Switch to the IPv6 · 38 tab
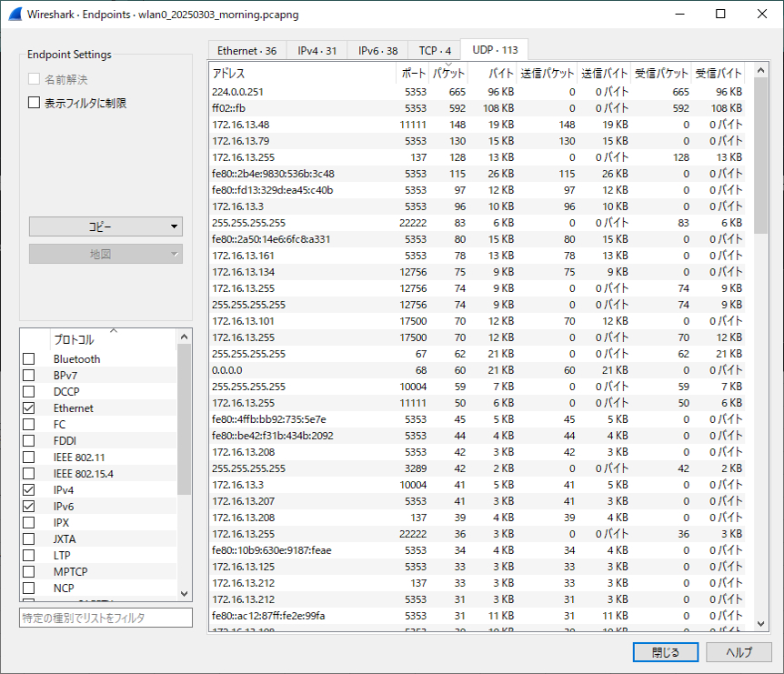Viewport: 784px width, 674px height. 378,51
